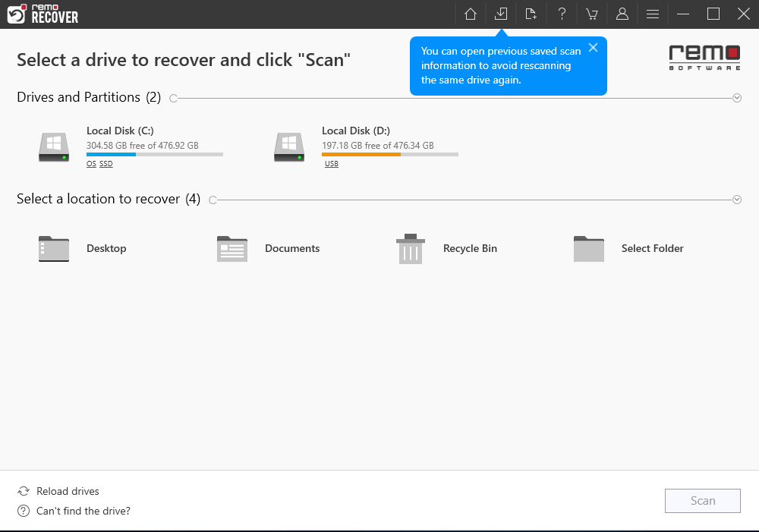Select the Local Disk (D:) drive icon
Viewport: 759px width, 532px height.
pyautogui.click(x=289, y=147)
